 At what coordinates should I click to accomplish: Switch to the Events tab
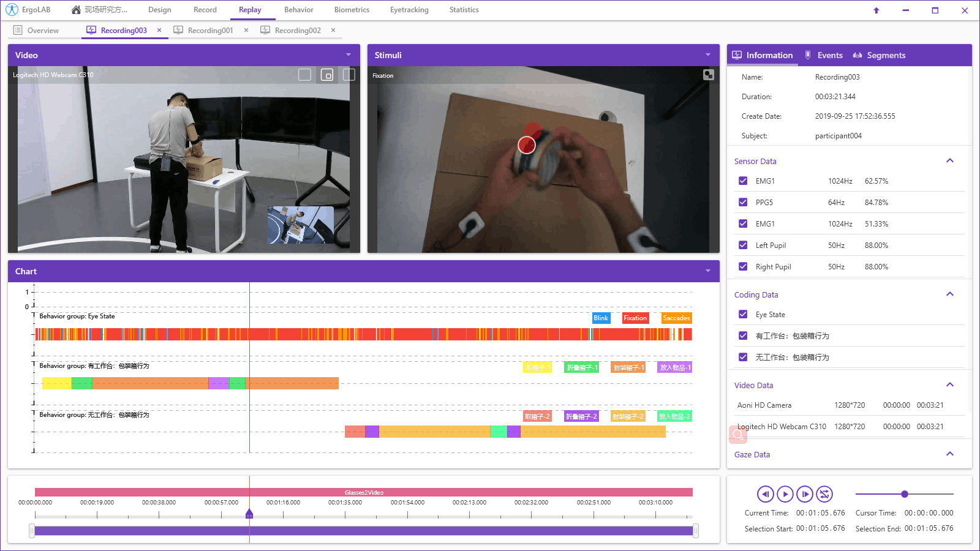click(824, 55)
